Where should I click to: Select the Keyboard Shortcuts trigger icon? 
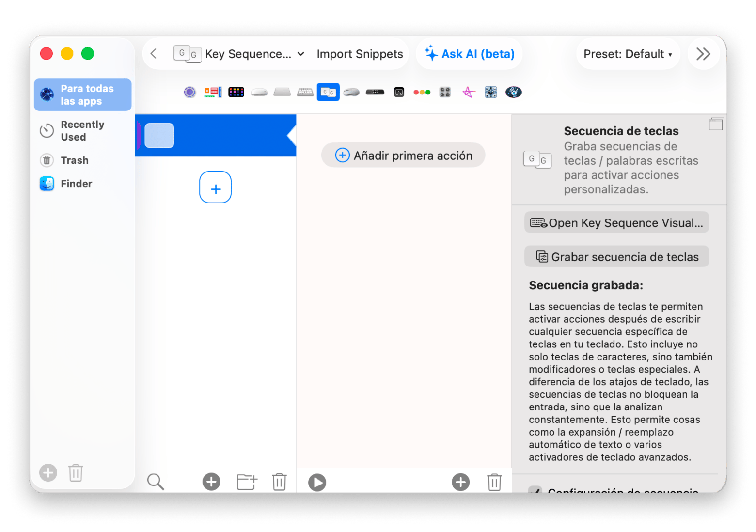(305, 92)
